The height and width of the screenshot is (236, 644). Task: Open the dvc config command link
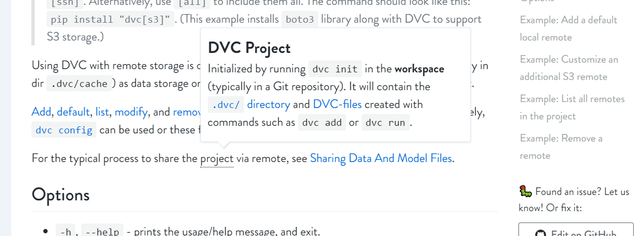64,130
